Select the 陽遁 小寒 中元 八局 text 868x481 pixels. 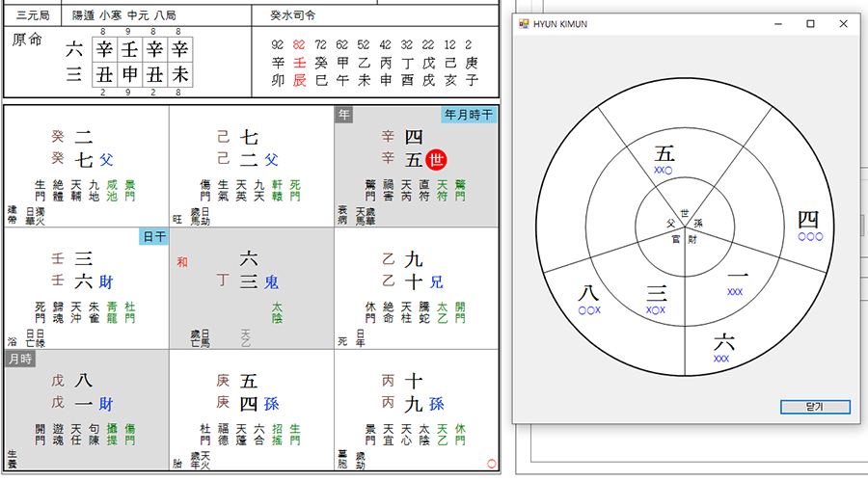point(124,15)
